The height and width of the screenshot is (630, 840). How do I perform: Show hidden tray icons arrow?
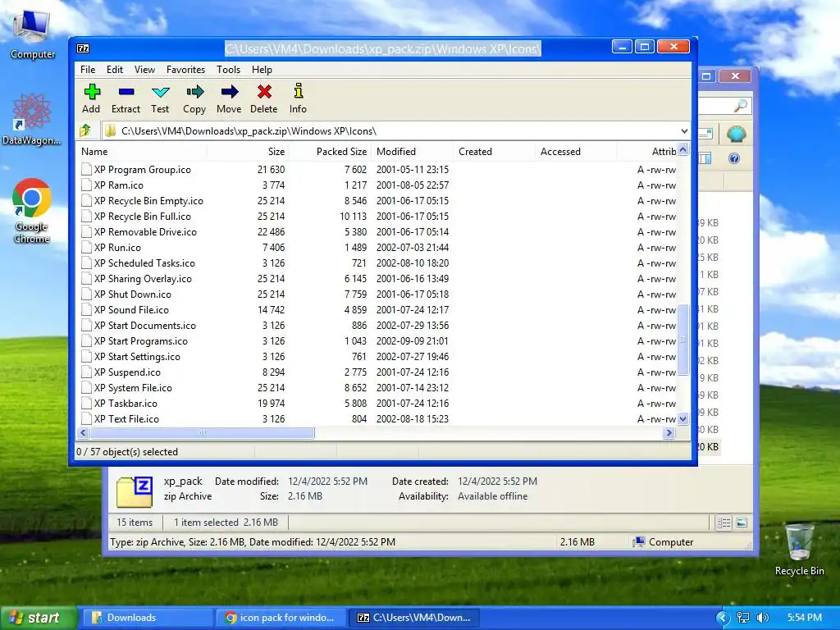pos(724,619)
